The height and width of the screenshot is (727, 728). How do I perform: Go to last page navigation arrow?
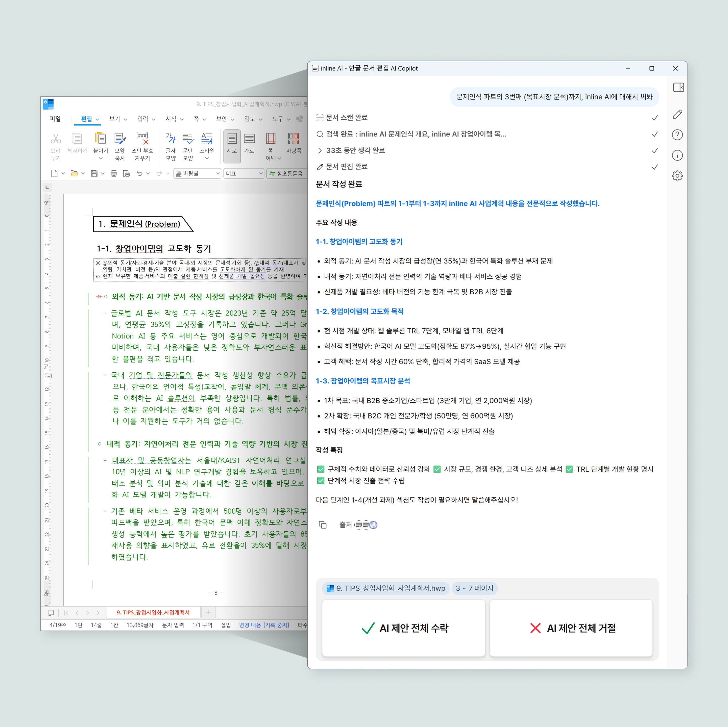pyautogui.click(x=98, y=613)
